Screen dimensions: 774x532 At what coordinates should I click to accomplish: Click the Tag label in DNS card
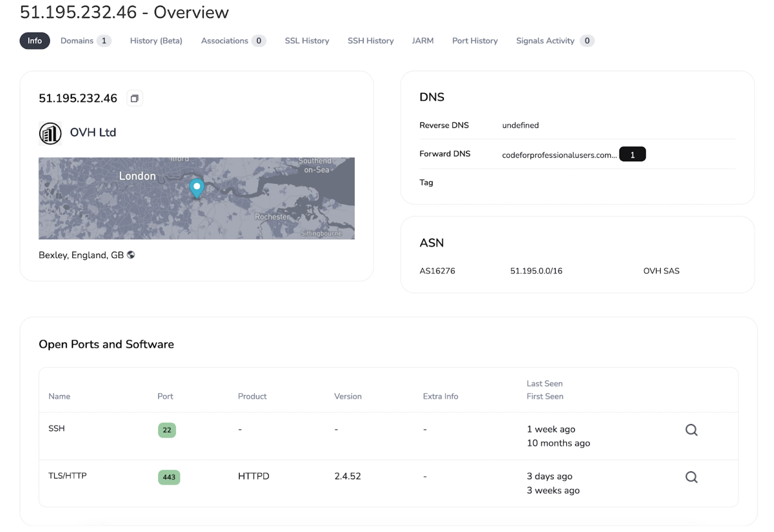point(426,183)
